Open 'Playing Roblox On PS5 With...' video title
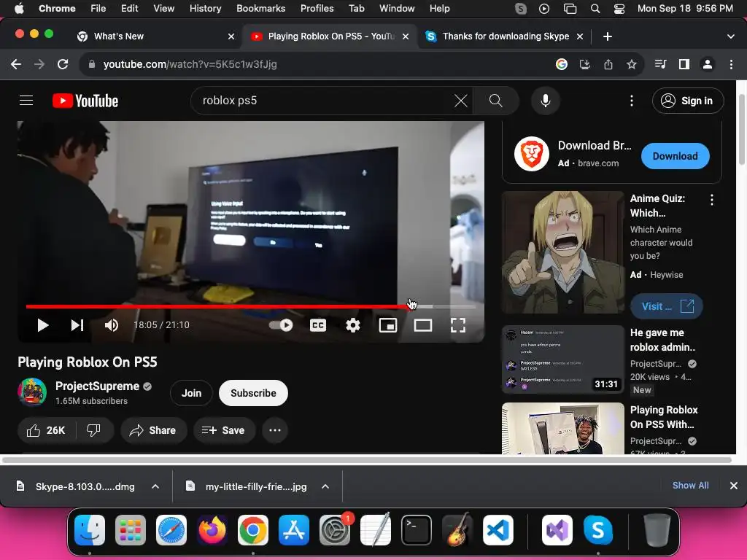The image size is (747, 560). point(664,417)
